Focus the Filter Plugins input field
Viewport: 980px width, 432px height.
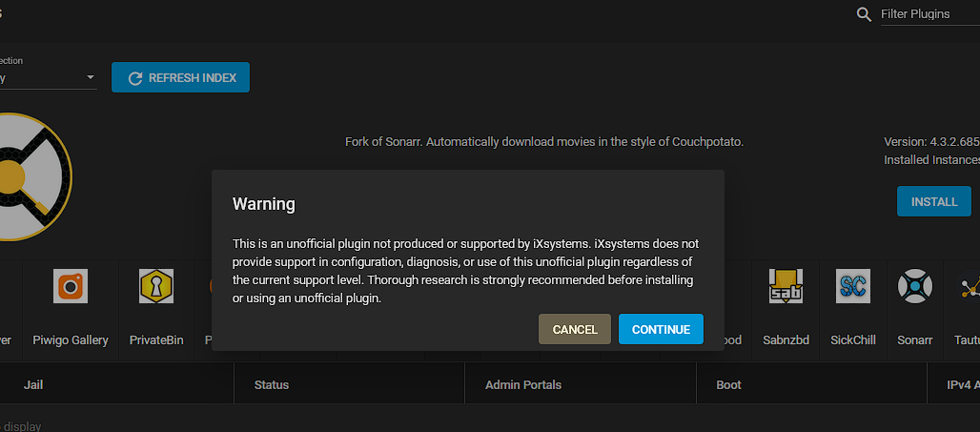pyautogui.click(x=930, y=14)
